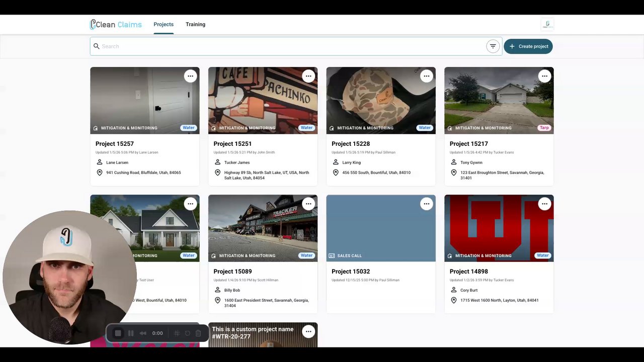The image size is (644, 362).
Task: Click location pin beside 1600 East President address
Action: [218, 300]
